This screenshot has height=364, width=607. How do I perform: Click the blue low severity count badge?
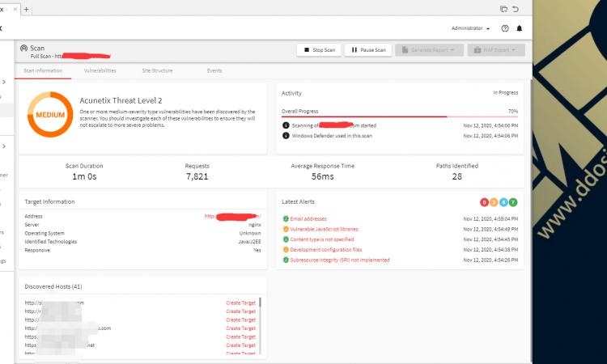click(x=503, y=202)
